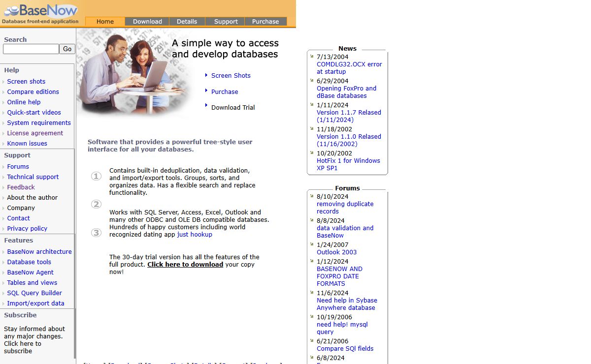
Task: Open Privacy policy link
Action: pyautogui.click(x=27, y=229)
